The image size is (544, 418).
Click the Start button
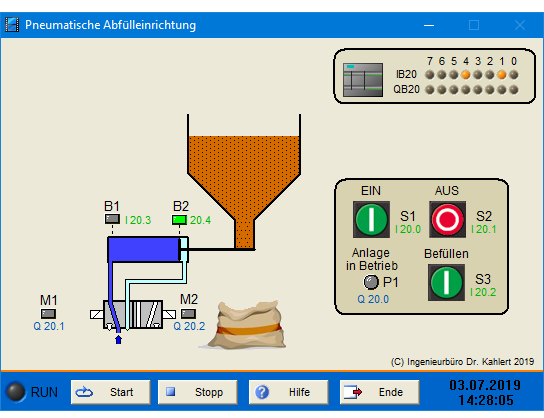click(x=111, y=392)
